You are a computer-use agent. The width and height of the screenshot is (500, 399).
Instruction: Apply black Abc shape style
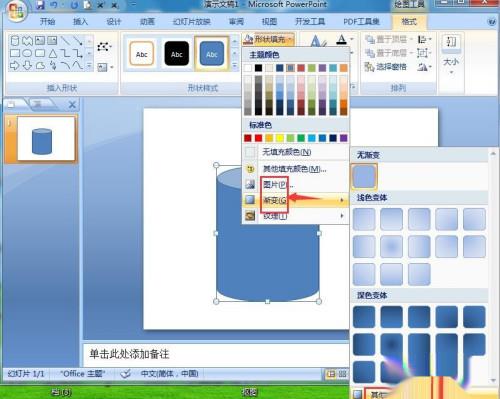(177, 54)
